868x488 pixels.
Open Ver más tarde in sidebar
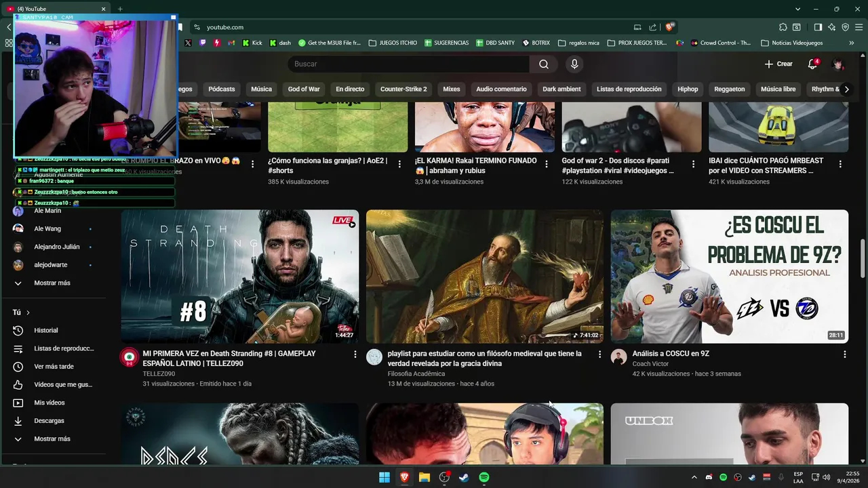click(54, 367)
